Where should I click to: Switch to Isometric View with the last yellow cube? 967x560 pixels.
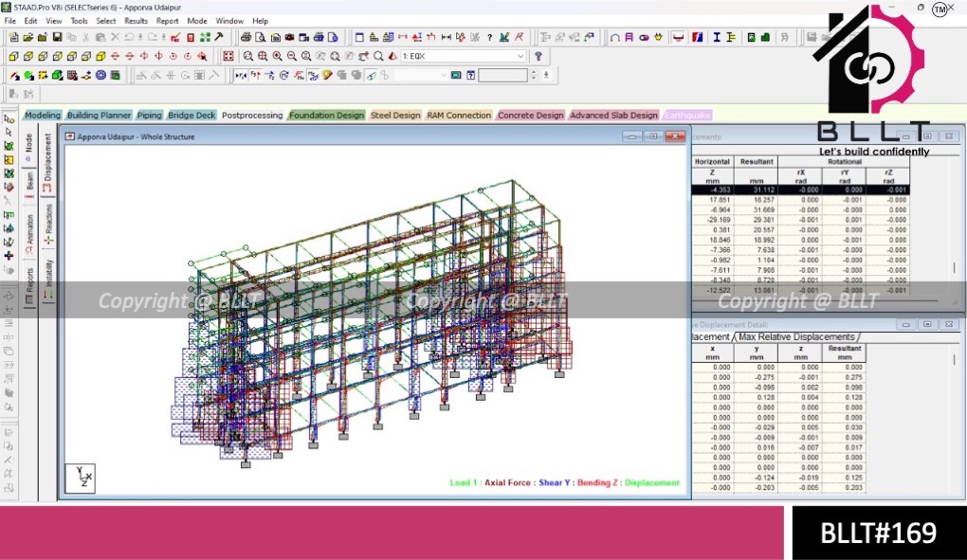point(100,56)
